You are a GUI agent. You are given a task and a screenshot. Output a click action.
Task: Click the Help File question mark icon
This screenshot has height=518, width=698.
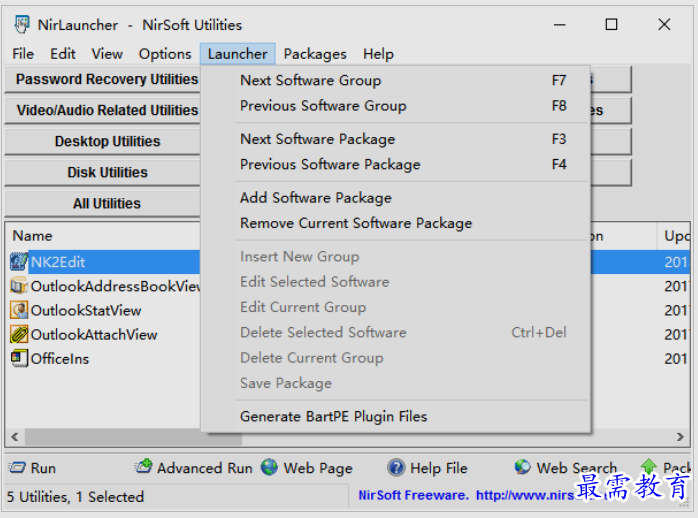pos(396,468)
